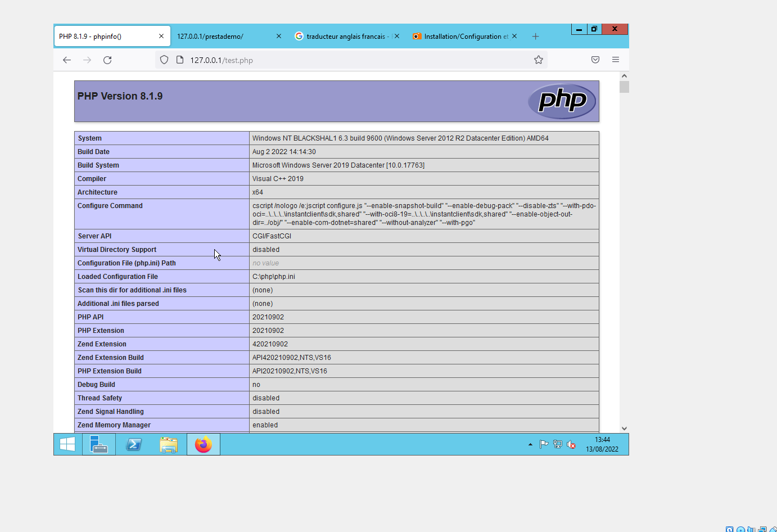Save page to Pocket

click(x=595, y=60)
